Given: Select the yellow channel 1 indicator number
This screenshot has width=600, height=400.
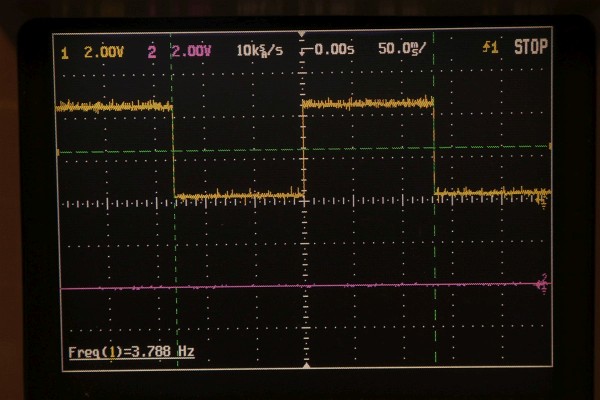Looking at the screenshot, I should (x=65, y=48).
